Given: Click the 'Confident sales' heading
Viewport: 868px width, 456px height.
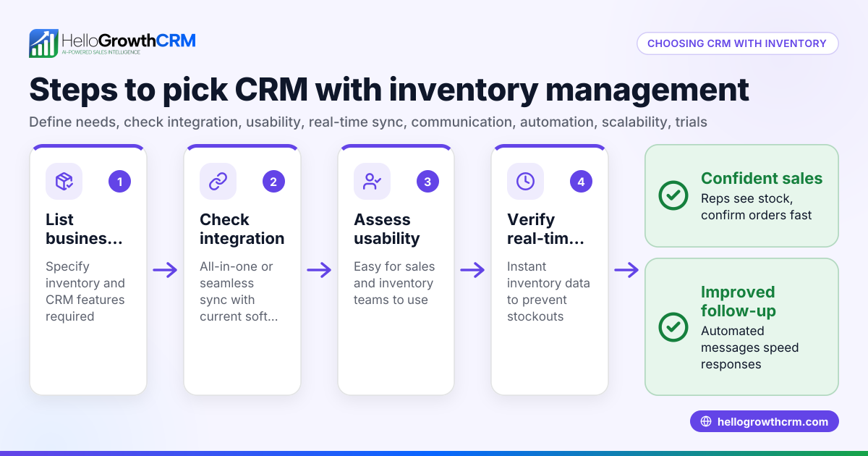Looking at the screenshot, I should pos(762,178).
